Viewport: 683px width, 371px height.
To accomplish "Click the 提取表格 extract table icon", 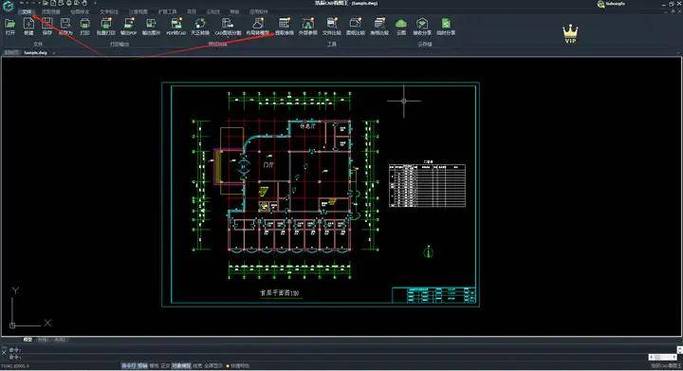I will (284, 25).
